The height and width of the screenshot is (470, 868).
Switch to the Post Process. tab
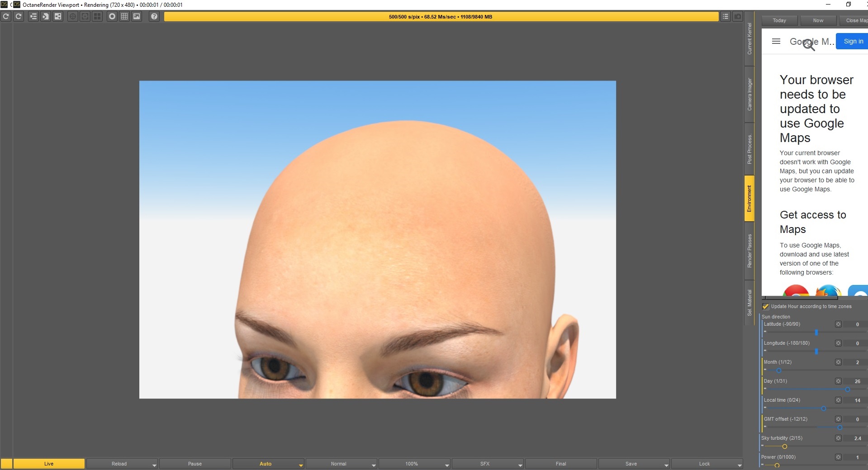coord(749,149)
